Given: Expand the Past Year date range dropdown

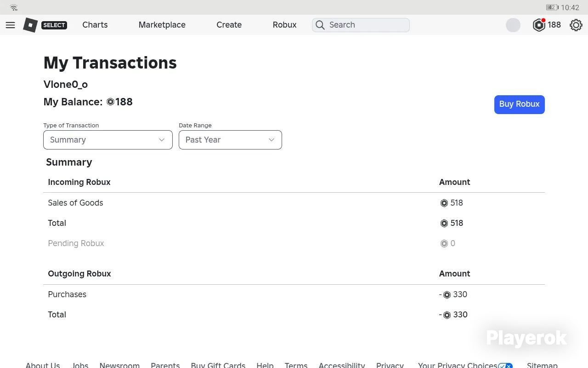Looking at the screenshot, I should 230,140.
